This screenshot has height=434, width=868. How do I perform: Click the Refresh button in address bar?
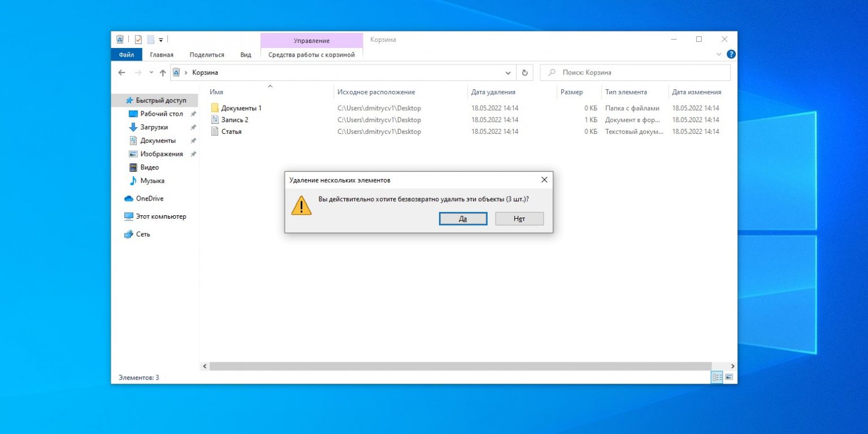(x=524, y=72)
